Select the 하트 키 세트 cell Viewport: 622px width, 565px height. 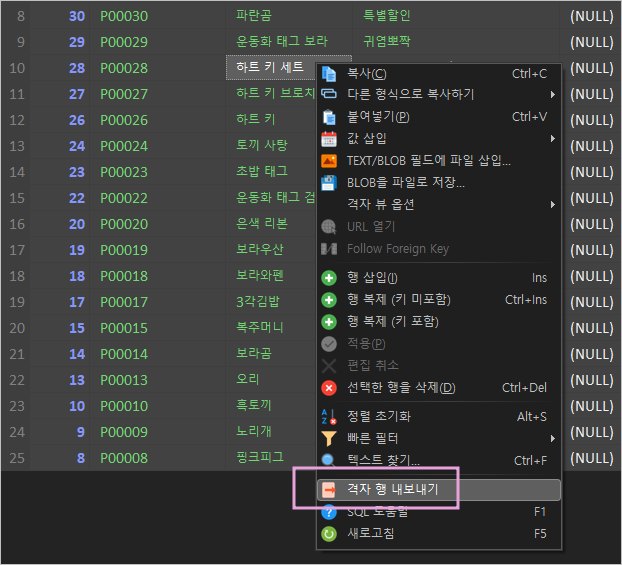coord(271,67)
